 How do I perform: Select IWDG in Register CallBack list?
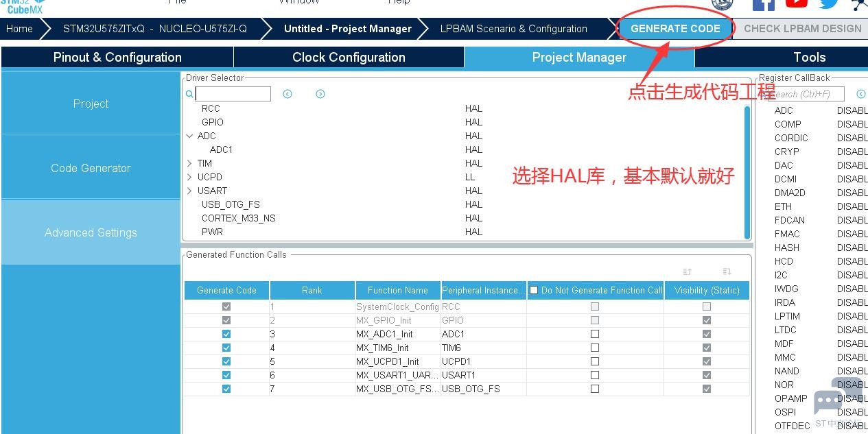pyautogui.click(x=786, y=289)
